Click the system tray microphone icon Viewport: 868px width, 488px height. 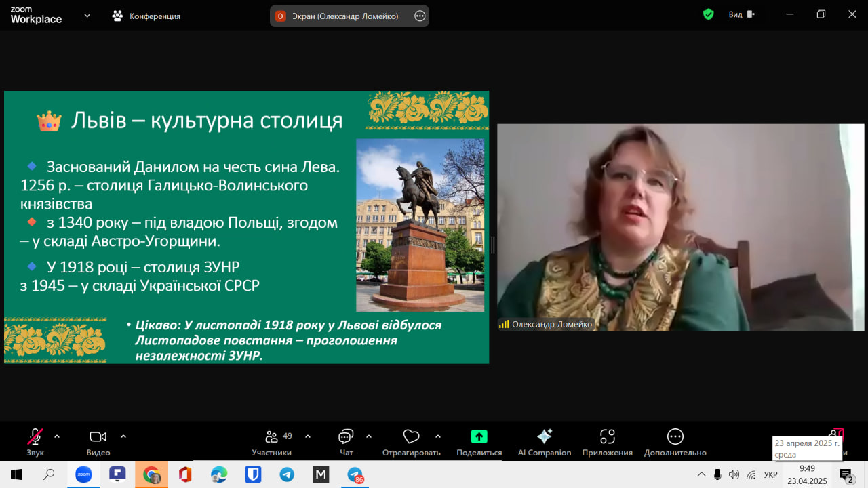[717, 474]
